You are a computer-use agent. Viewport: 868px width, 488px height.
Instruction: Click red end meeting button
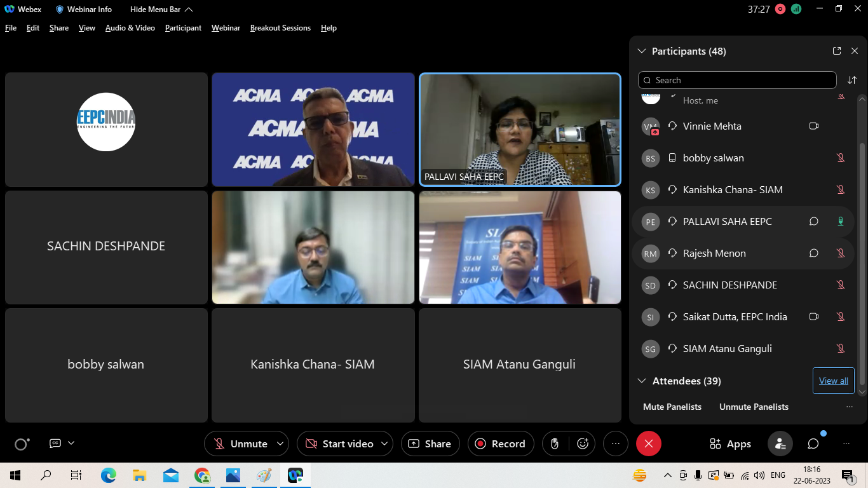(x=649, y=444)
